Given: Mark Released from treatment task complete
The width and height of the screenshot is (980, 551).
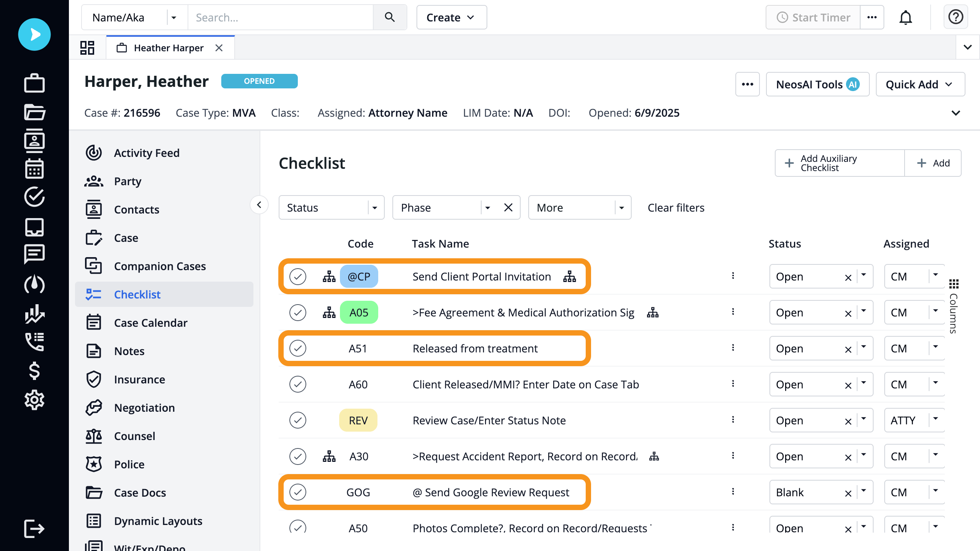Looking at the screenshot, I should coord(298,348).
